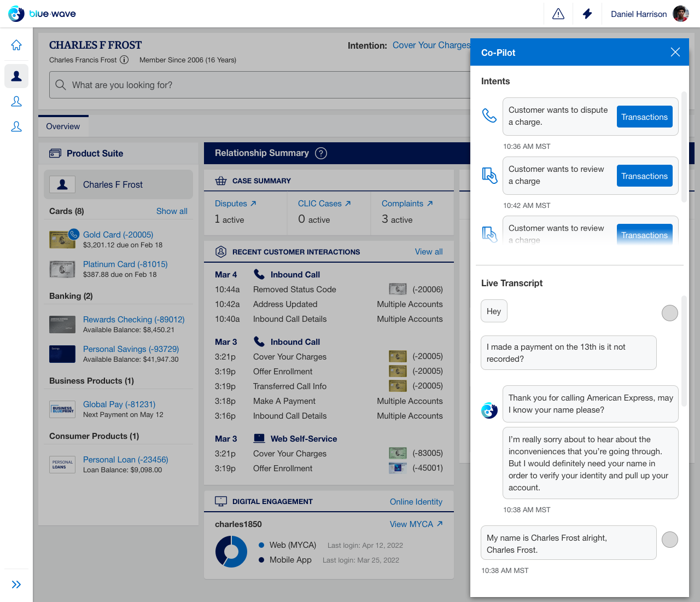Show all cards link
Screen dimensions: 700x602
[172, 211]
